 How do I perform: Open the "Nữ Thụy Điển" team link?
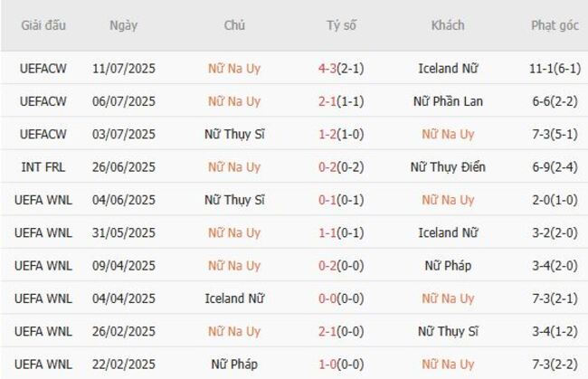[x=447, y=167]
